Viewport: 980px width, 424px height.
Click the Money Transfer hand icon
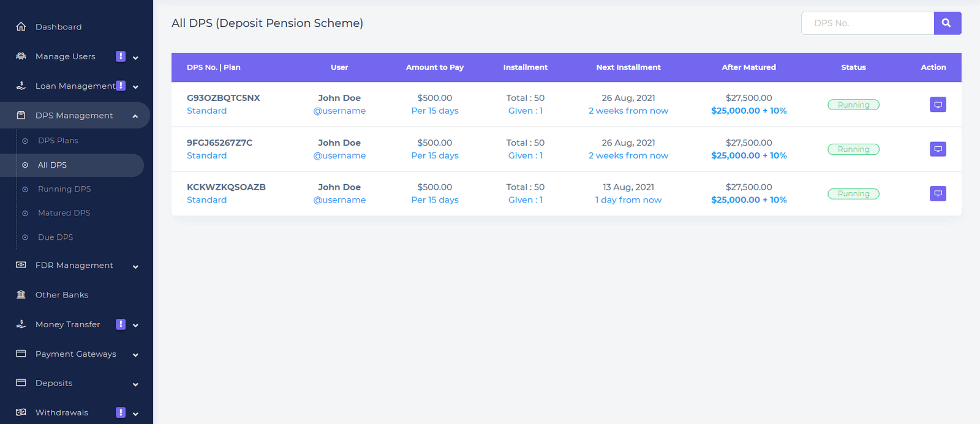[x=21, y=324]
